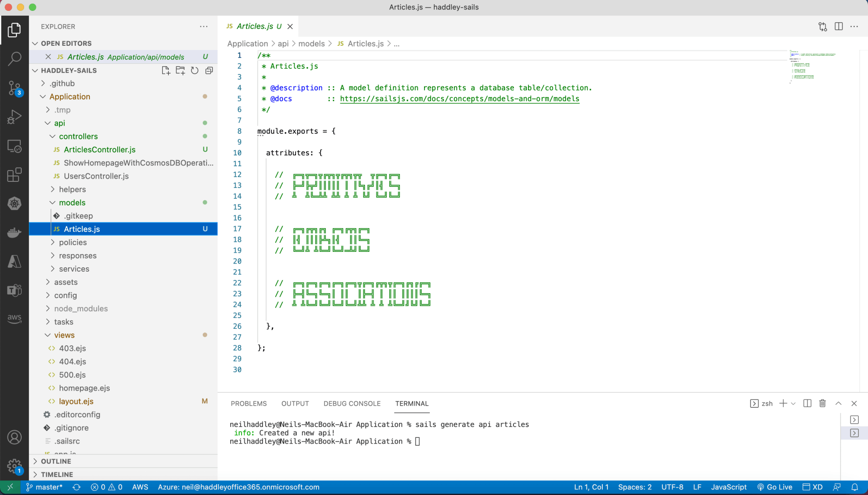Split the editor to the right

click(x=839, y=26)
